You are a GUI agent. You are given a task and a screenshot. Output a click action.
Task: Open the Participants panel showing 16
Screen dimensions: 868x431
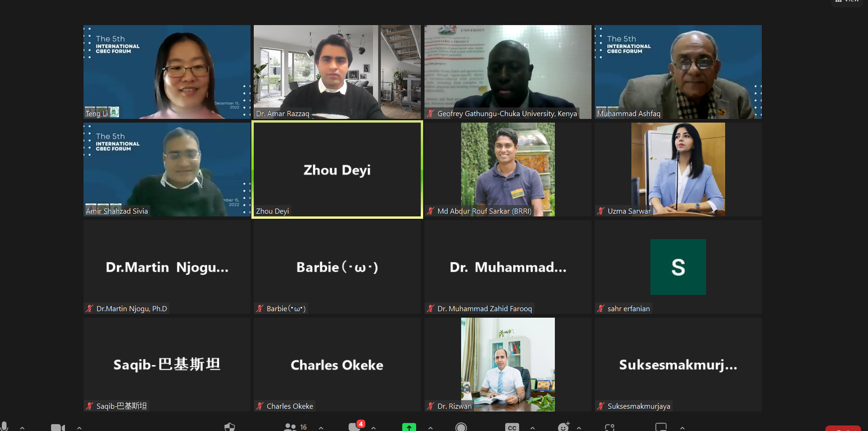[x=296, y=427]
